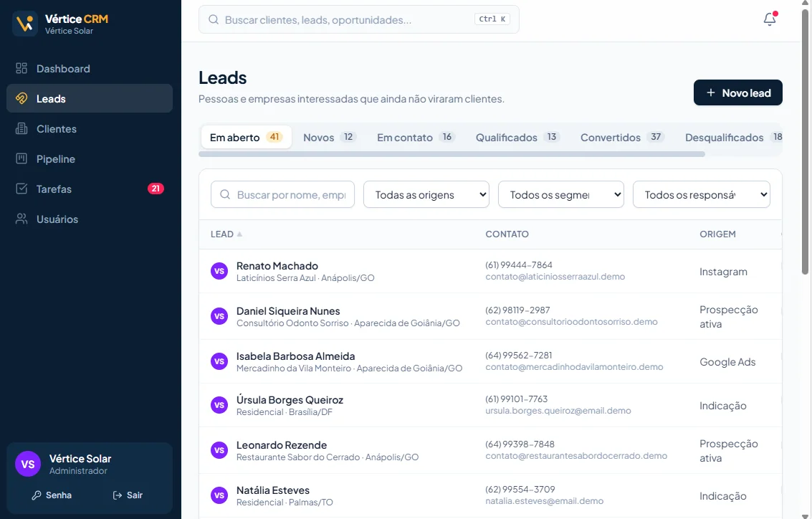Click the red 21 badge on Tarefas
The image size is (812, 519).
pyautogui.click(x=156, y=189)
